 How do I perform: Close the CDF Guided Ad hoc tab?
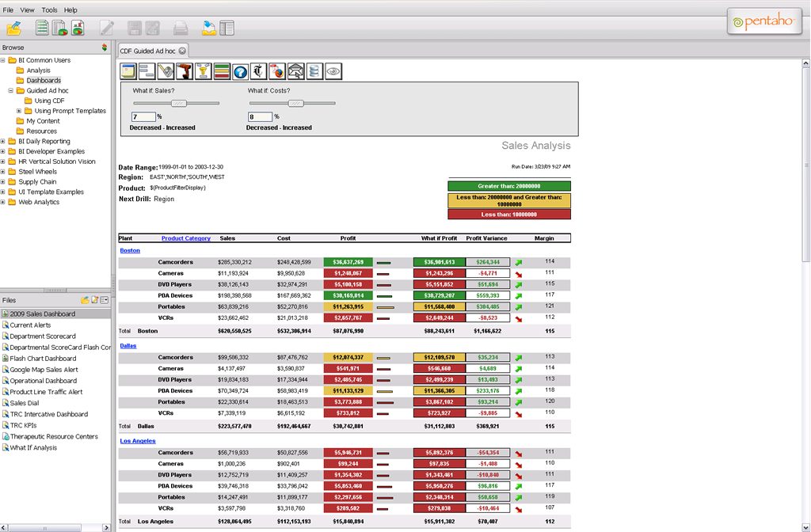pos(182,51)
